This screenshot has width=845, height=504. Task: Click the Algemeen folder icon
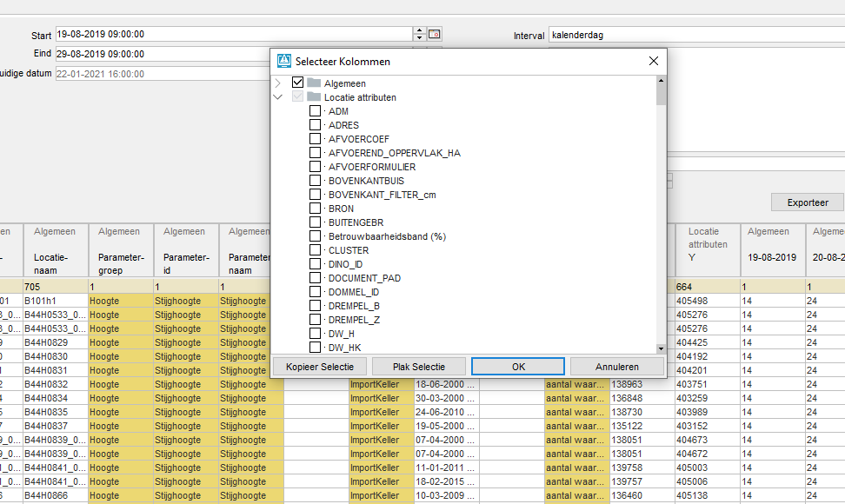click(x=314, y=83)
